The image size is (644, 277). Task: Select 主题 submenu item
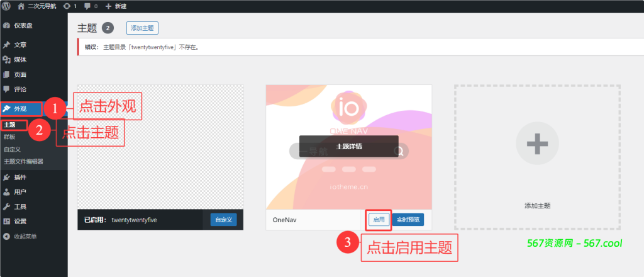(9, 125)
